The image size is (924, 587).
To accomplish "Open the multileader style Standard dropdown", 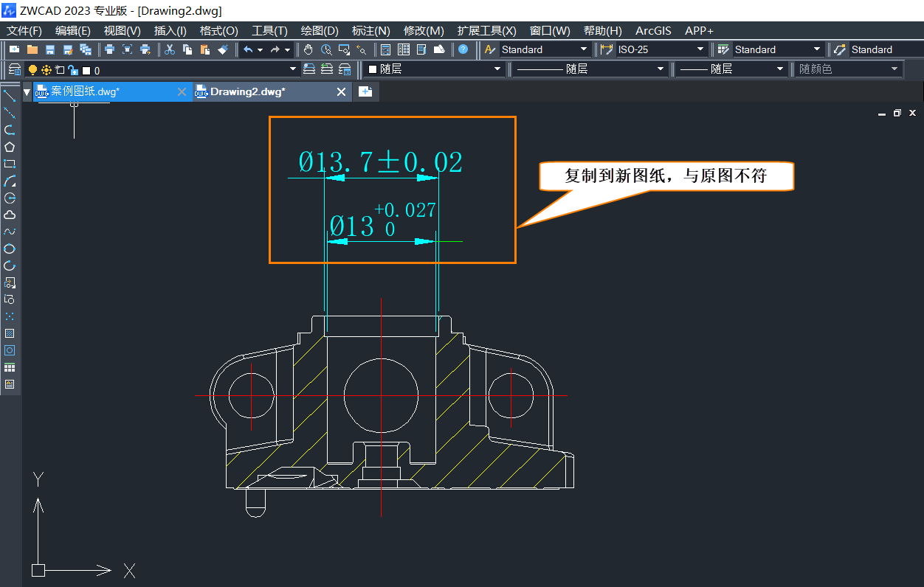I will pyautogui.click(x=886, y=49).
